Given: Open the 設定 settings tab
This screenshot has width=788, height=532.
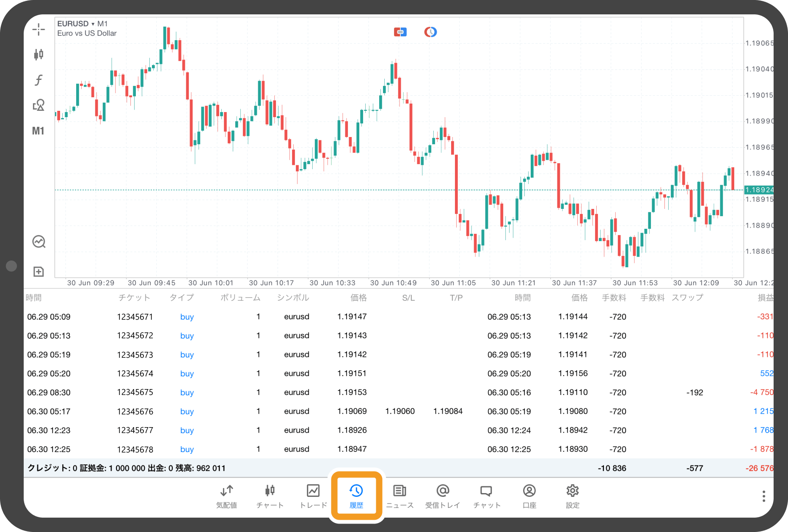Looking at the screenshot, I should 573,496.
